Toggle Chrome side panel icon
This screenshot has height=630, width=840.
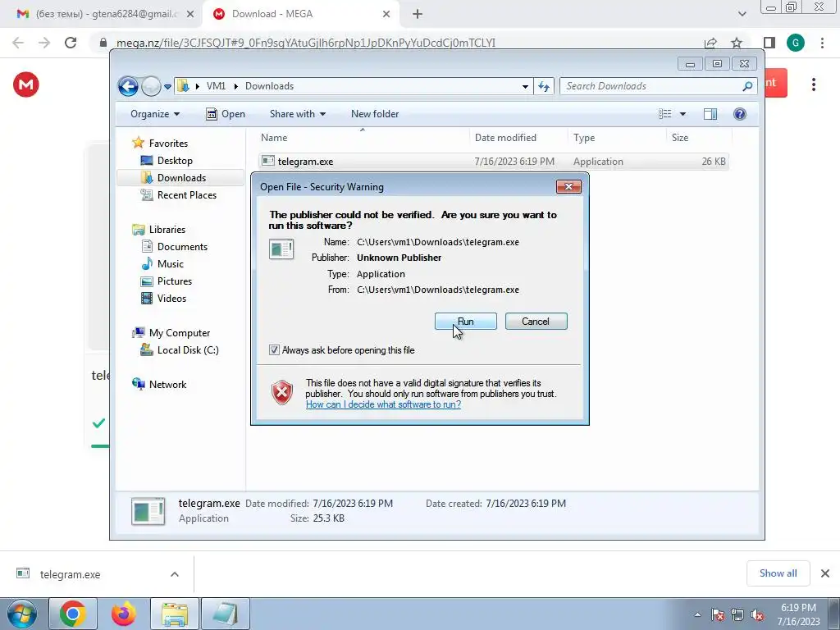coord(769,43)
